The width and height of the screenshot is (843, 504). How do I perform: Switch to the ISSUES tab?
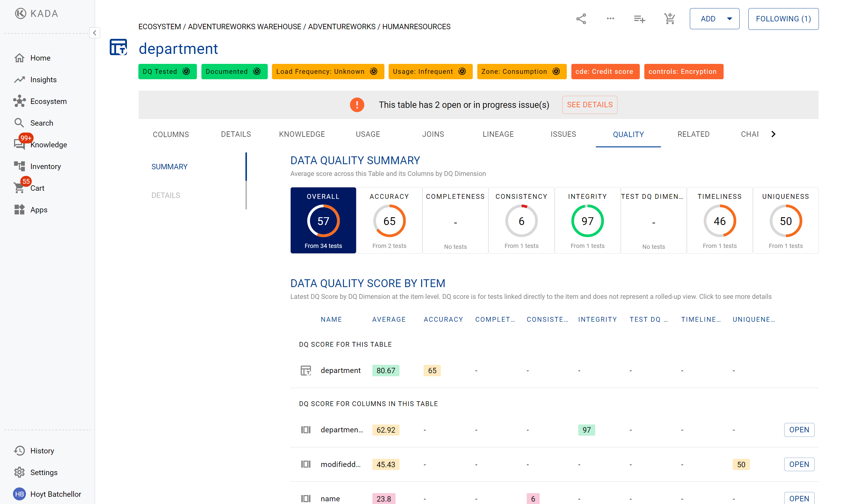click(563, 134)
